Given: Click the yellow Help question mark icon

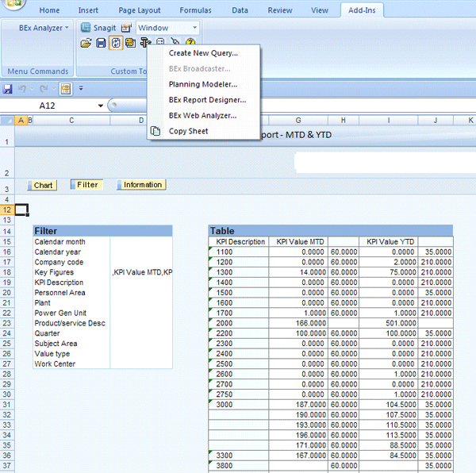Looking at the screenshot, I should 190,43.
